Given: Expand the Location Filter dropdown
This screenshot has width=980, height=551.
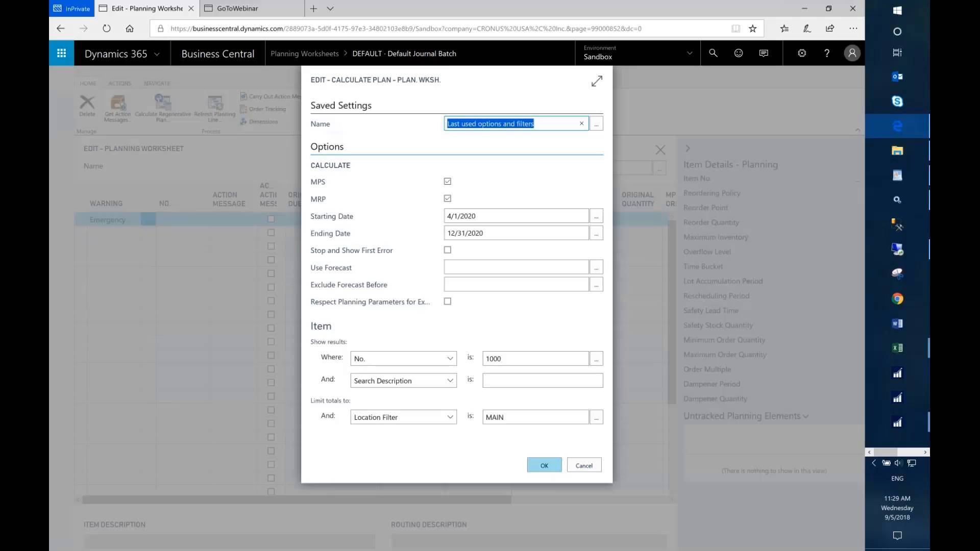Looking at the screenshot, I should click(450, 417).
